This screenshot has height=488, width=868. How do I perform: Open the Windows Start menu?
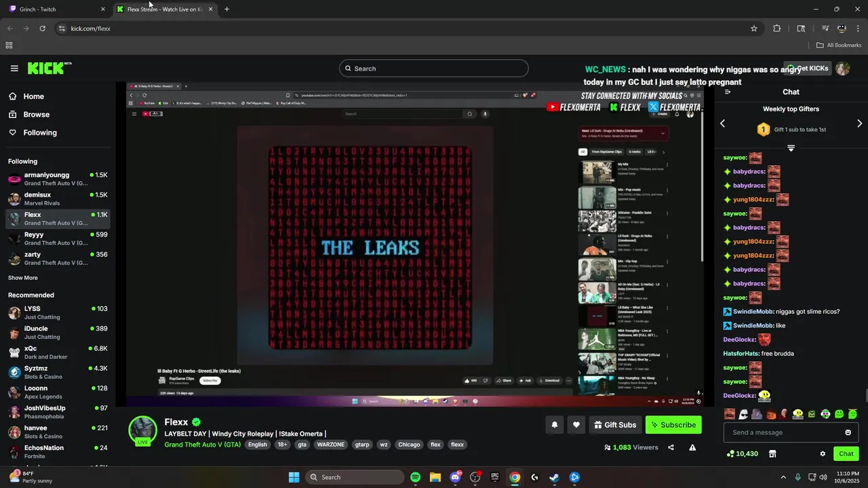(x=294, y=477)
